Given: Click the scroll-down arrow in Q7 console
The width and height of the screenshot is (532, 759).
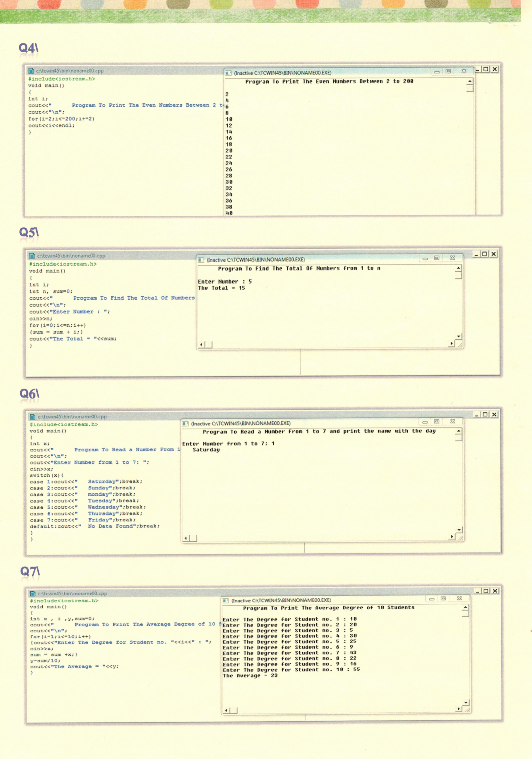Looking at the screenshot, I should pyautogui.click(x=466, y=702).
